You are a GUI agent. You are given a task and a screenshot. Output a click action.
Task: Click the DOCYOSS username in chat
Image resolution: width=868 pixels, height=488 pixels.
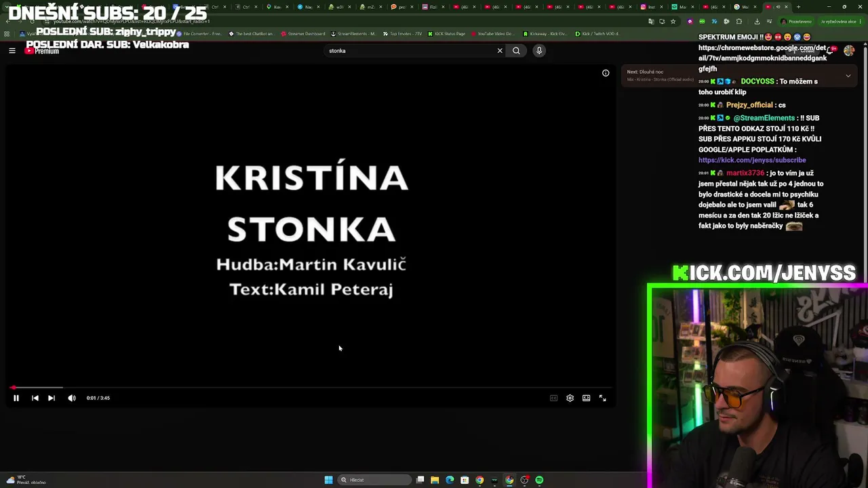[757, 81]
